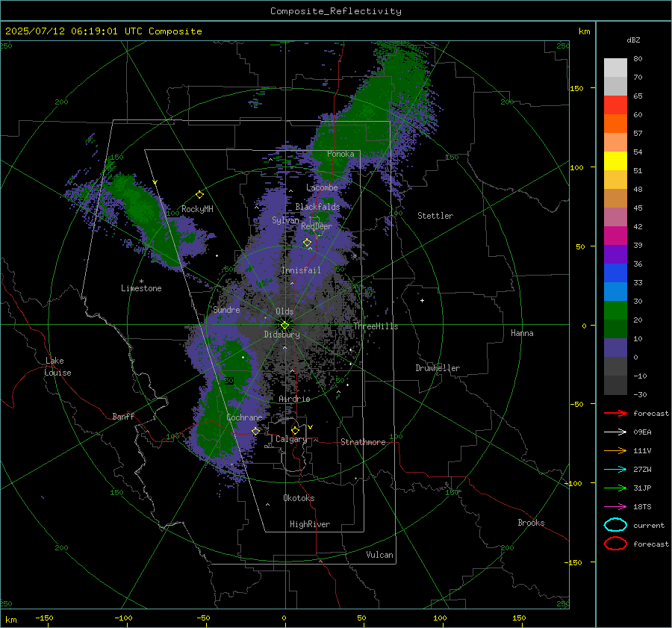Click the Drumheller label

click(x=438, y=368)
